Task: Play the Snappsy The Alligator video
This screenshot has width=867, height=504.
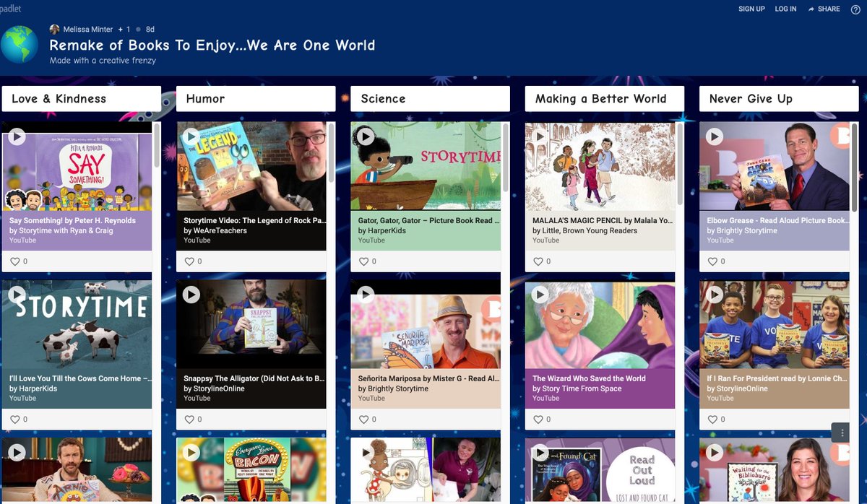Action: (x=191, y=294)
